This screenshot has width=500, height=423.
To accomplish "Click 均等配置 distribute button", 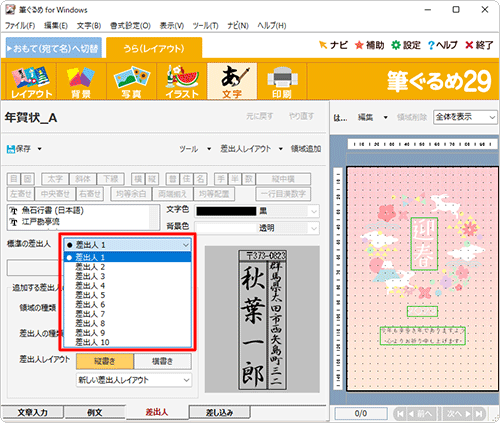I will point(214,194).
